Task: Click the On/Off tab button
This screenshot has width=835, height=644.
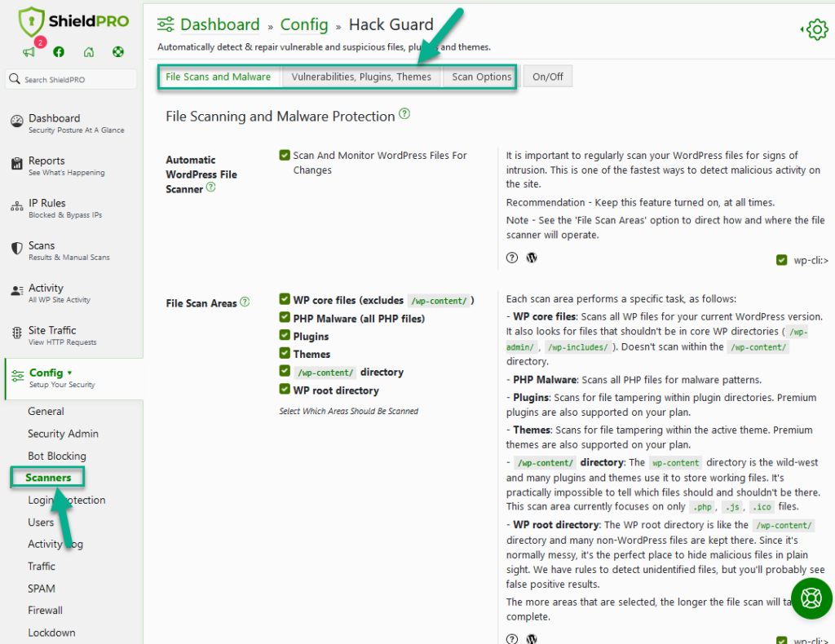Action: pyautogui.click(x=547, y=77)
